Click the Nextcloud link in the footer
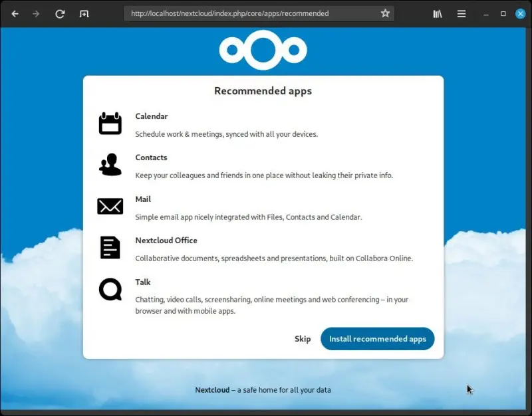This screenshot has height=416, width=532. 212,390
